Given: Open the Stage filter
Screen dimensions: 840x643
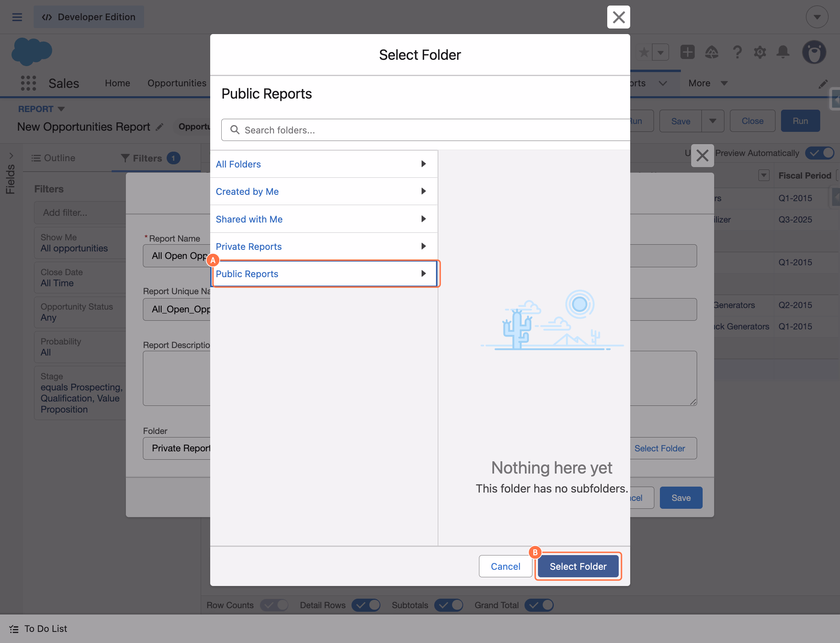Looking at the screenshot, I should (80, 393).
